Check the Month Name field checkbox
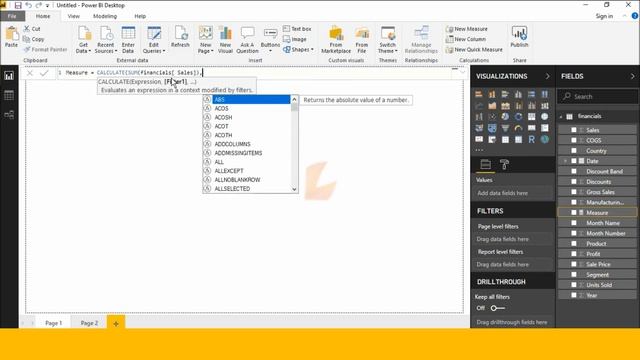This screenshot has height=360, width=640. (574, 223)
